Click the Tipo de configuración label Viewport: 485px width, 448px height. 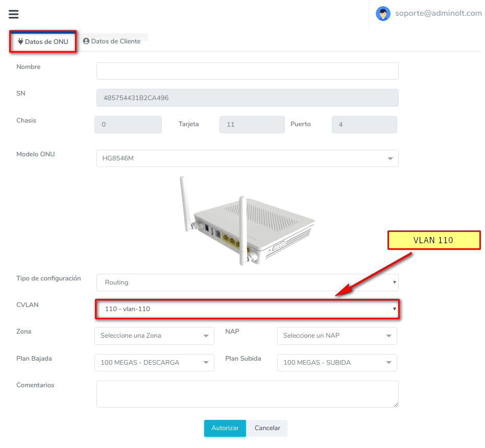click(48, 278)
